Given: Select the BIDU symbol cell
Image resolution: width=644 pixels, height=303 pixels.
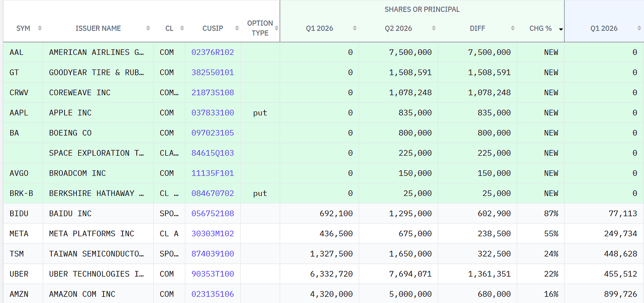Looking at the screenshot, I should click(23, 214).
